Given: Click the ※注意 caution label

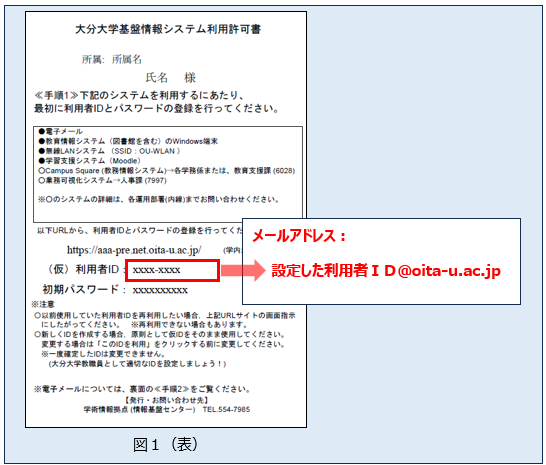Looking at the screenshot, I should (x=43, y=304).
